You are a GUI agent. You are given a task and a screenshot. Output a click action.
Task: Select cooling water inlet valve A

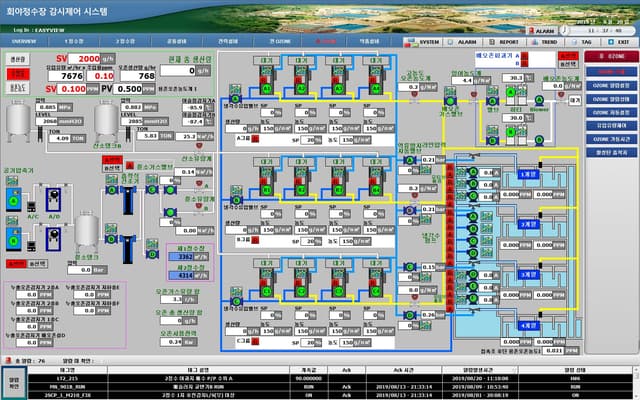click(236, 98)
